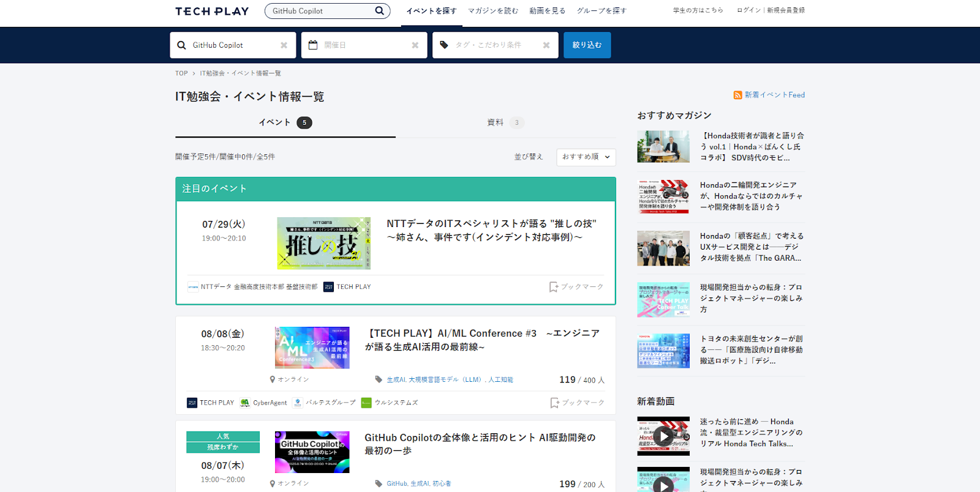Image resolution: width=980 pixels, height=492 pixels.
Task: Click CyberAgent organizer name
Action: (x=270, y=403)
